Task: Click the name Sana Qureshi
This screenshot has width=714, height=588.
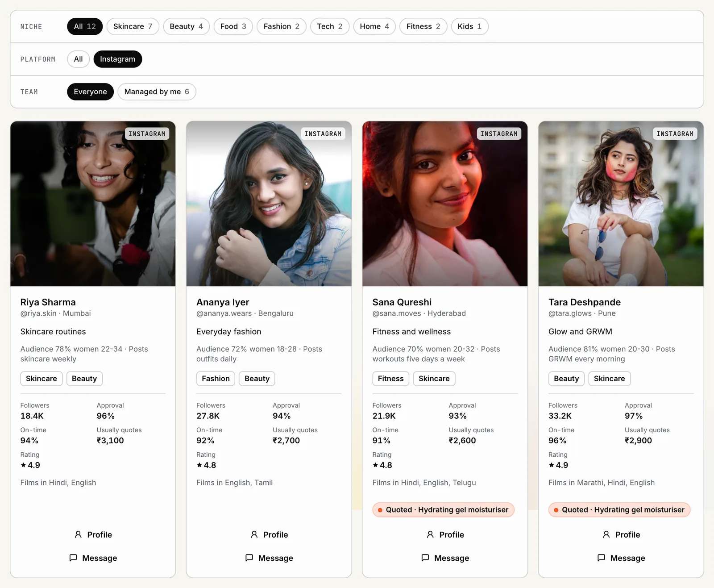Action: (x=402, y=302)
